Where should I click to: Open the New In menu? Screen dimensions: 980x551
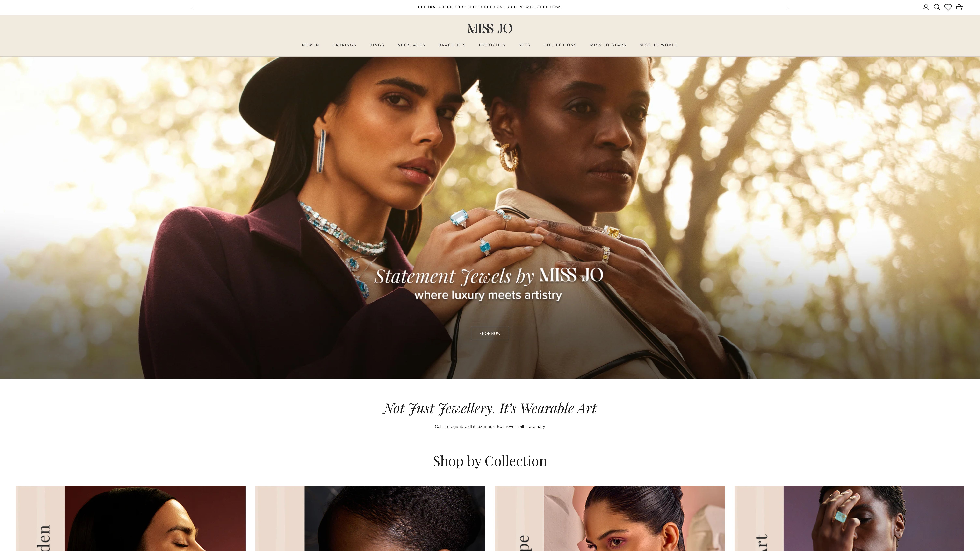coord(310,45)
